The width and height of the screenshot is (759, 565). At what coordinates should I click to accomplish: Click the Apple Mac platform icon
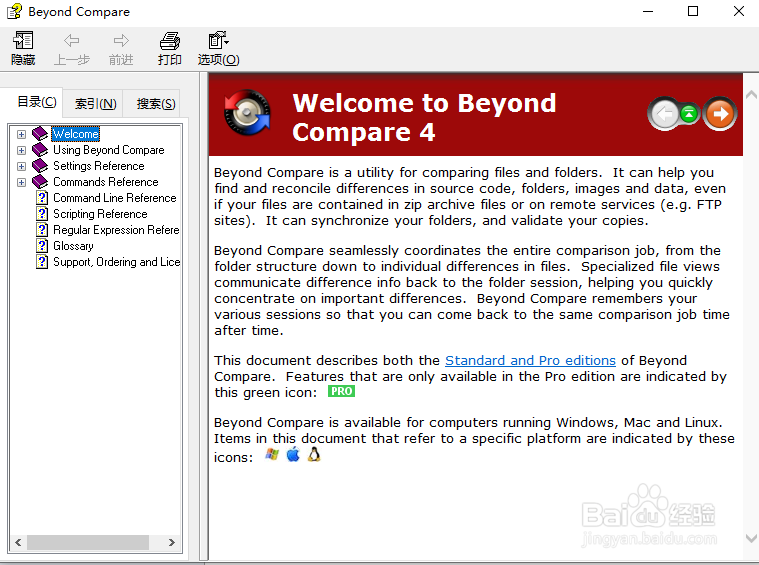[x=293, y=454]
